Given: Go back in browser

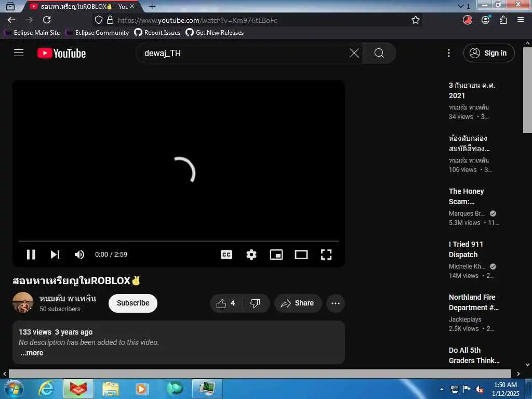Looking at the screenshot, I should [x=11, y=20].
